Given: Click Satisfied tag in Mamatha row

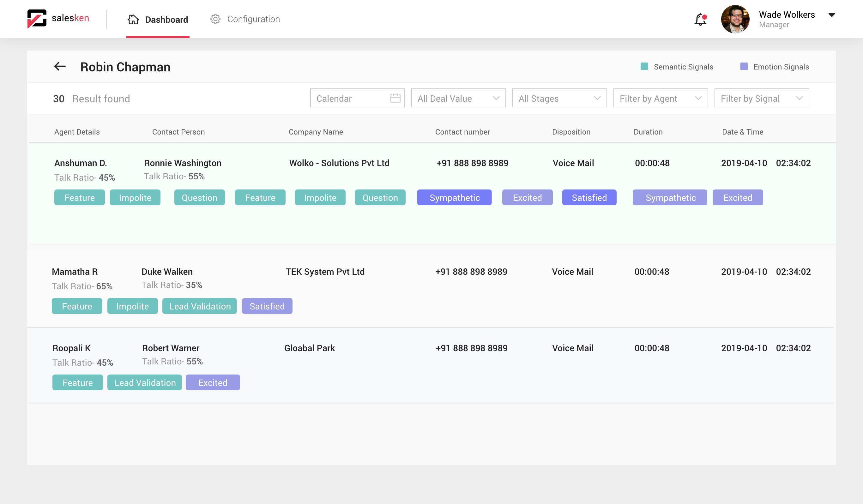Looking at the screenshot, I should [267, 306].
